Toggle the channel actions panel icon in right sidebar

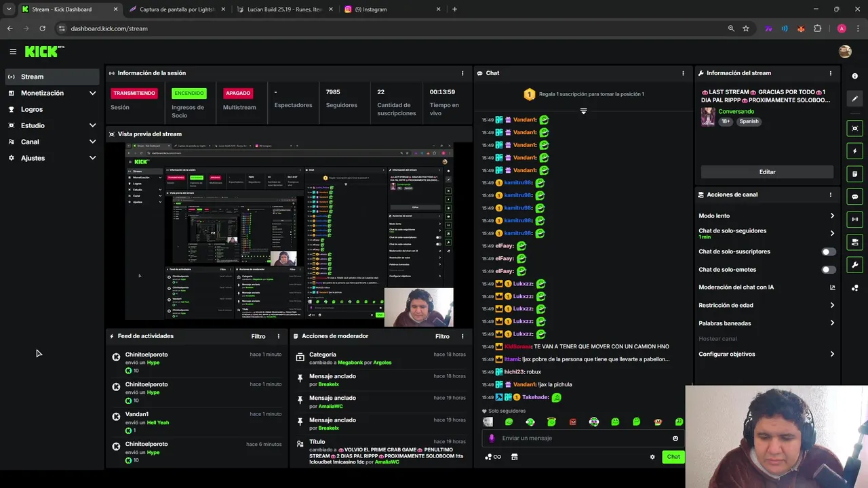(854, 242)
